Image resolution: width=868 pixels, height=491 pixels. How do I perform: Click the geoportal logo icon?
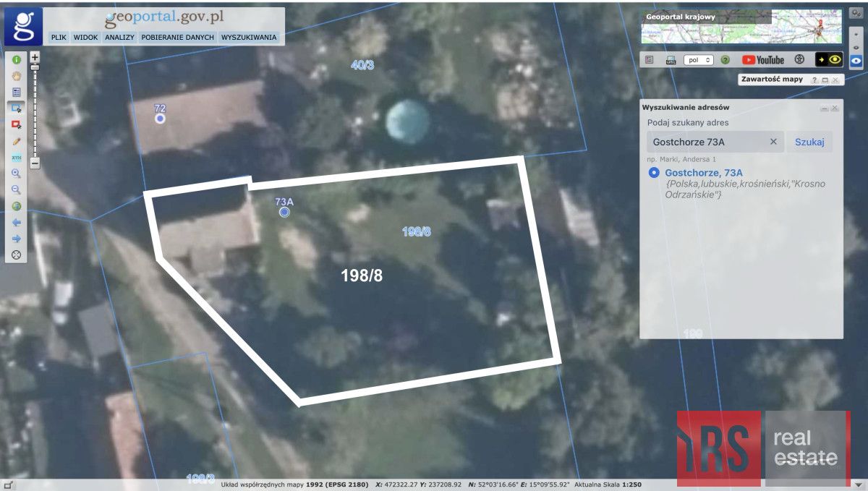23,26
